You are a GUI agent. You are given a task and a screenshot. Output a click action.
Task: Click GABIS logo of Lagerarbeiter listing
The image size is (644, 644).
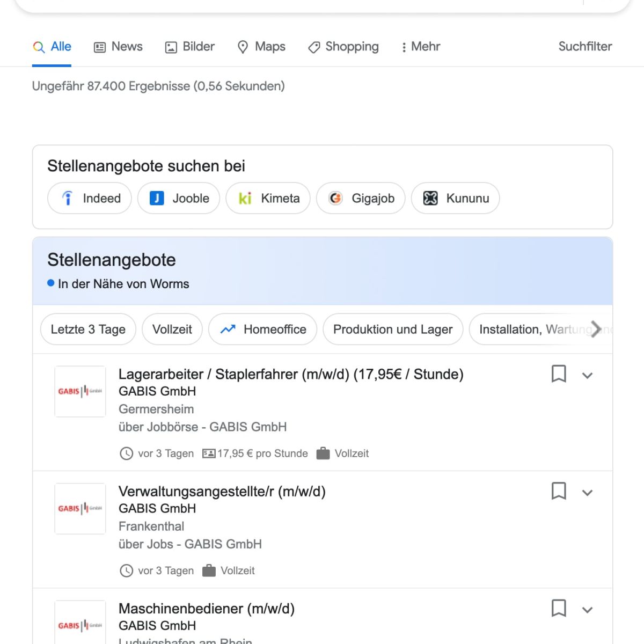[x=80, y=391]
